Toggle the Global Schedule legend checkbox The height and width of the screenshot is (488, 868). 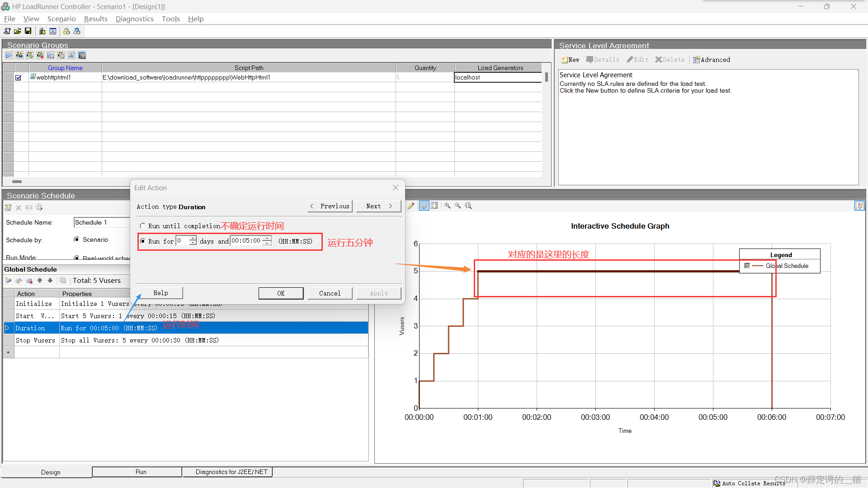pyautogui.click(x=747, y=266)
